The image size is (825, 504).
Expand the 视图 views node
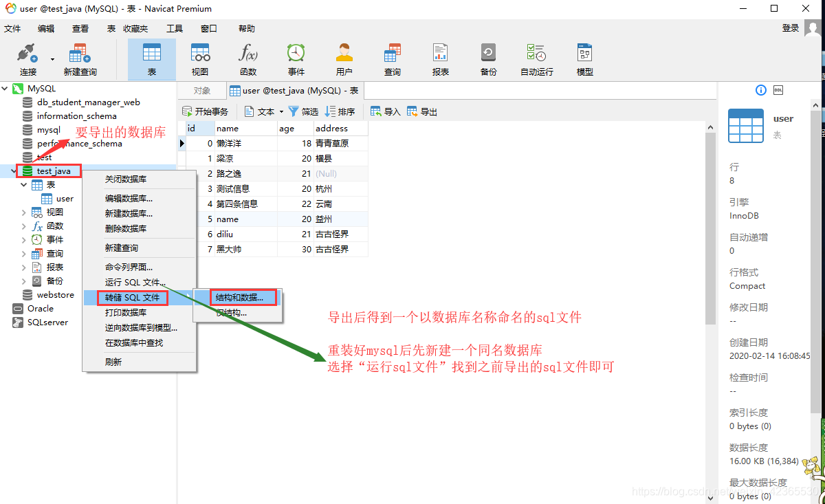pos(25,212)
